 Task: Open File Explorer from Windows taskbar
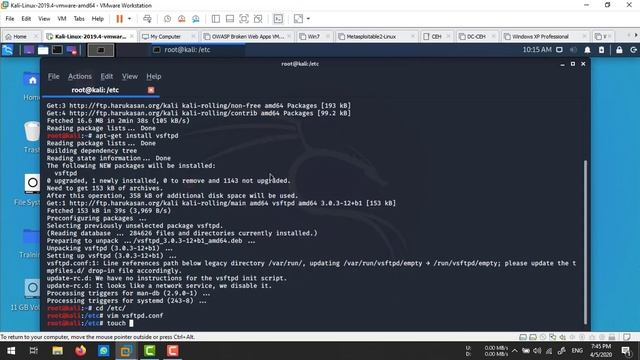pyautogui.click(x=57, y=351)
